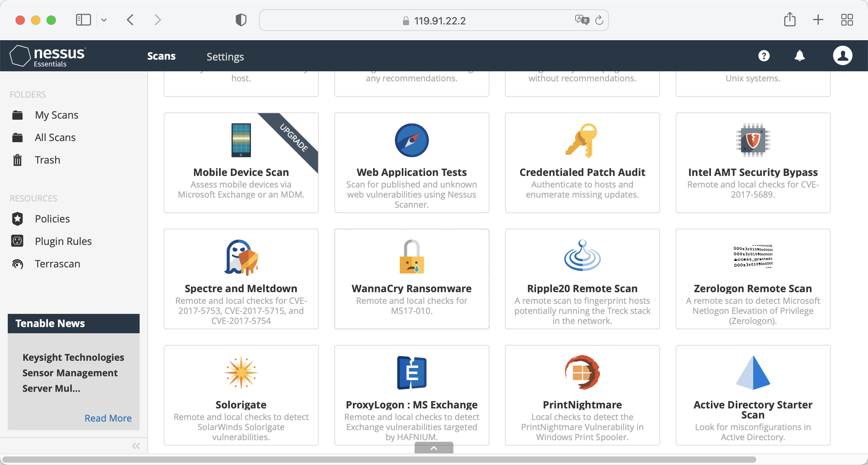
Task: Select the Solorigate sunburst icon
Action: [241, 372]
